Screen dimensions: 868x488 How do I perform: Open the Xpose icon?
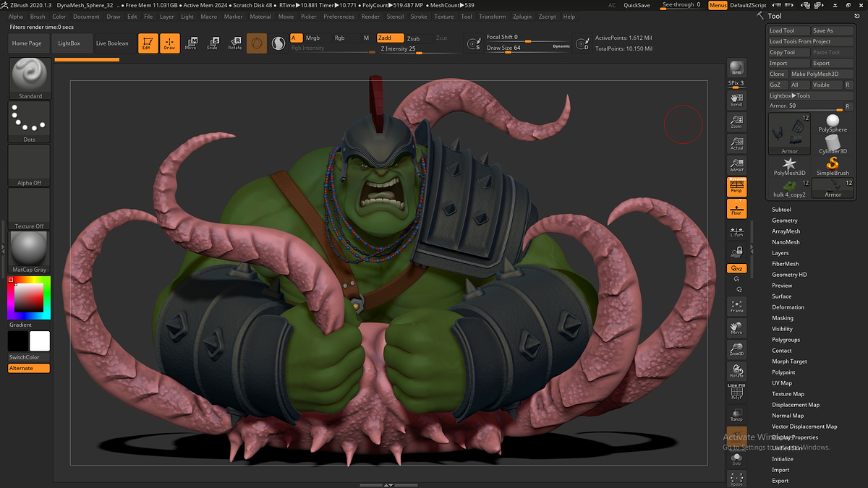[736, 479]
